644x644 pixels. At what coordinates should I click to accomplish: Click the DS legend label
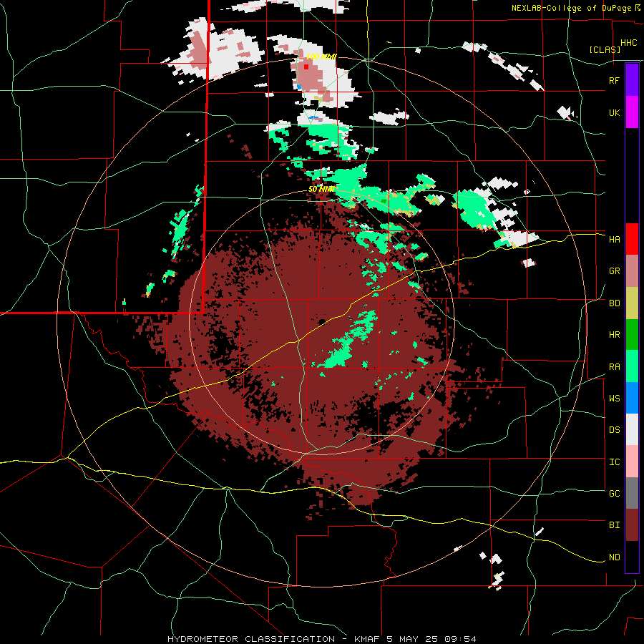click(x=614, y=430)
